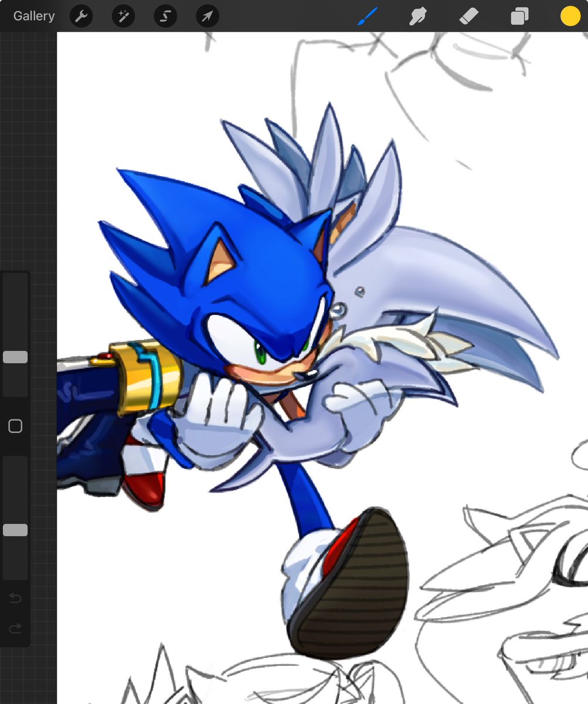Open the Gallery view
The height and width of the screenshot is (704, 588).
pos(34,16)
